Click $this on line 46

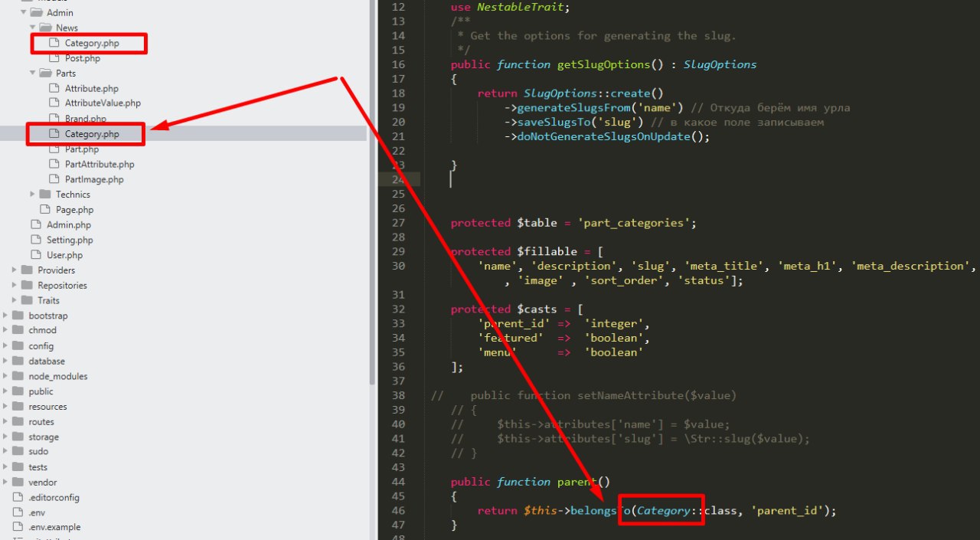[541, 510]
